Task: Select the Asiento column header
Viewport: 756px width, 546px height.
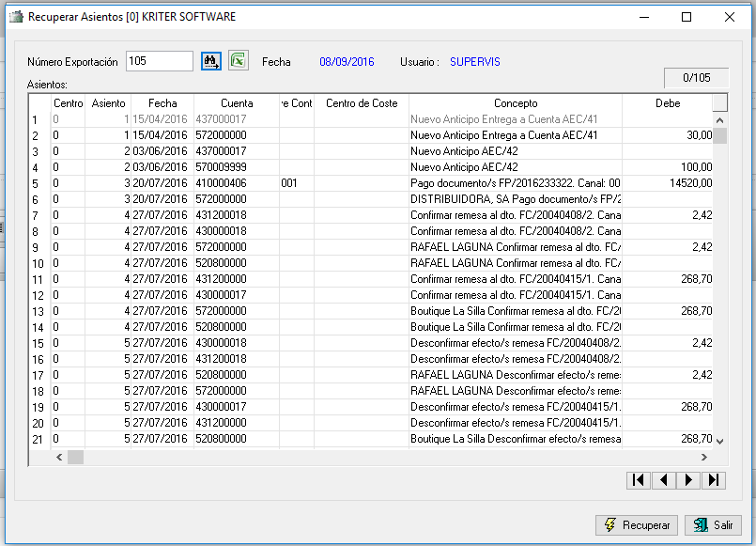Action: 108,103
